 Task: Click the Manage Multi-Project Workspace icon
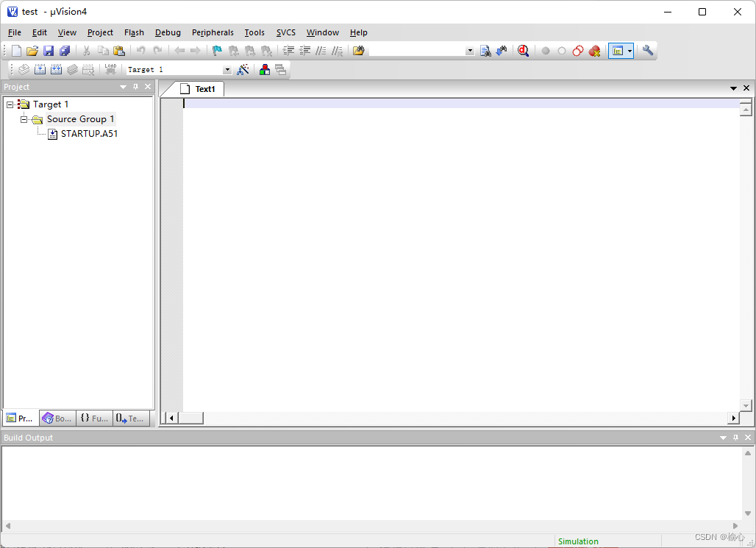(281, 69)
